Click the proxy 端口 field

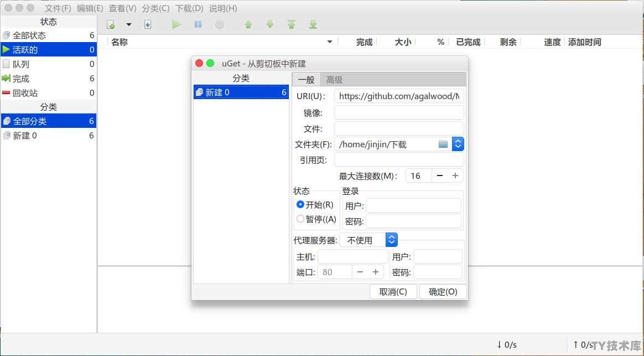coord(335,272)
